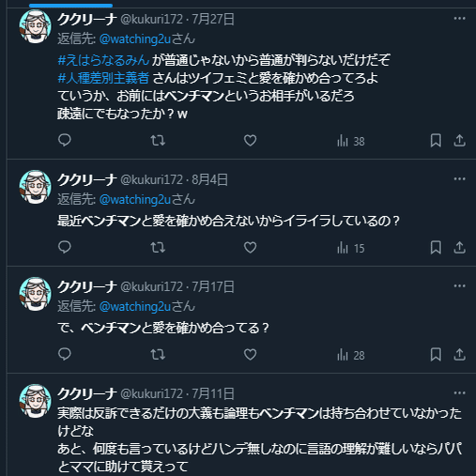Retweet the July 27 tweet
This screenshot has height=476, width=476.
158,141
